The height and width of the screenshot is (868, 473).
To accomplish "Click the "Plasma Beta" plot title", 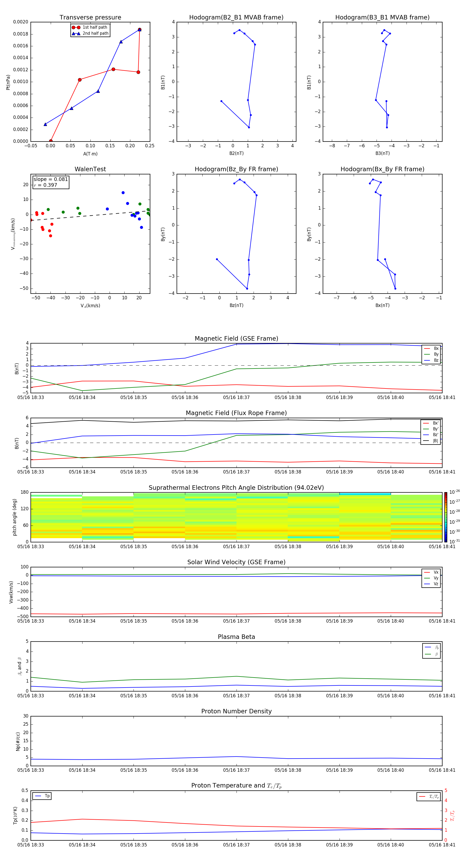I will tap(236, 637).
